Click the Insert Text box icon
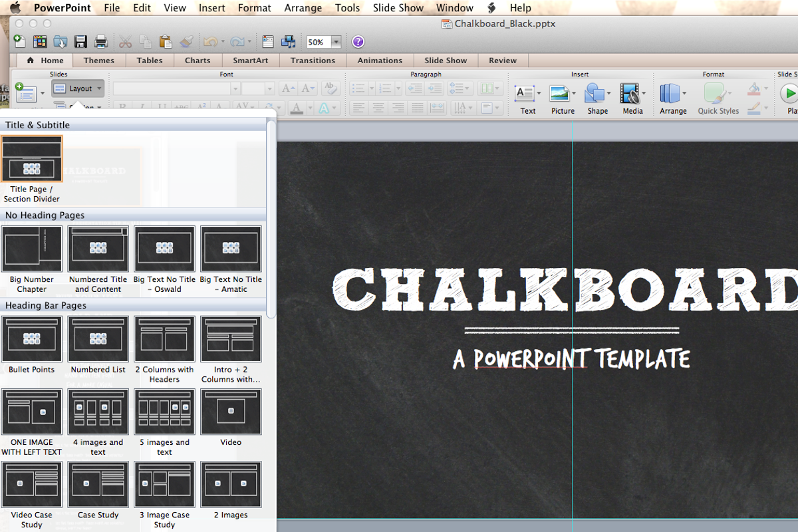 [x=525, y=94]
